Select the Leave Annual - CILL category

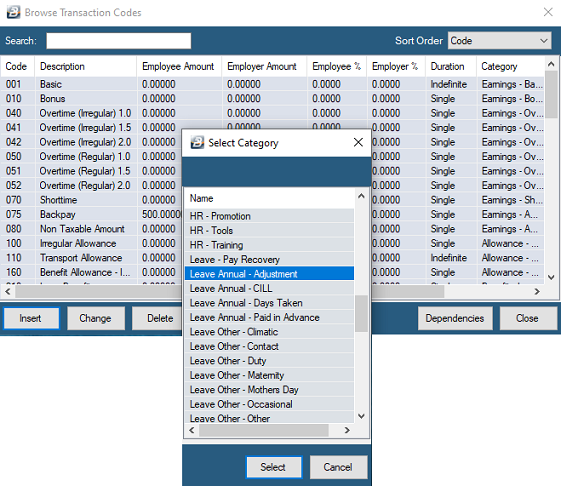269,288
